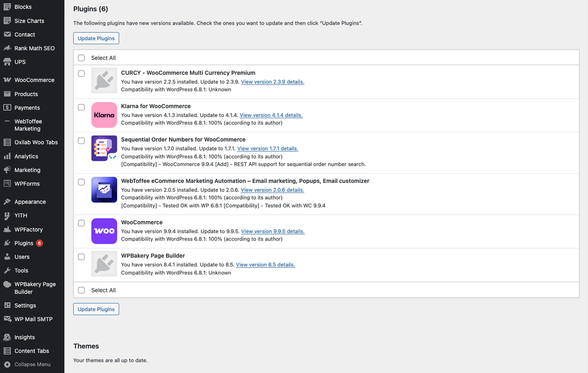588x373 pixels.
Task: Check the WPBakery Page Builder plugin checkbox
Action: pyautogui.click(x=81, y=257)
